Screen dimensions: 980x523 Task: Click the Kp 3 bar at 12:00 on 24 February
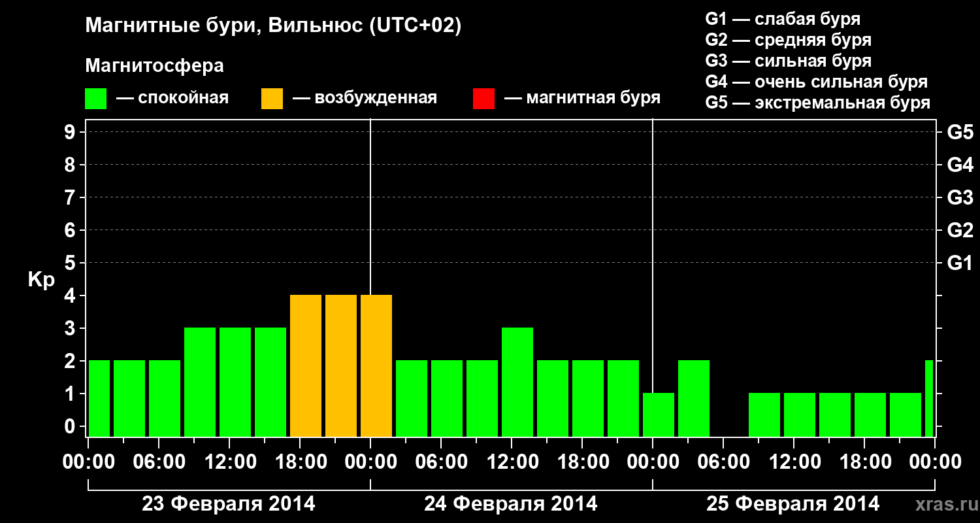[x=517, y=382]
